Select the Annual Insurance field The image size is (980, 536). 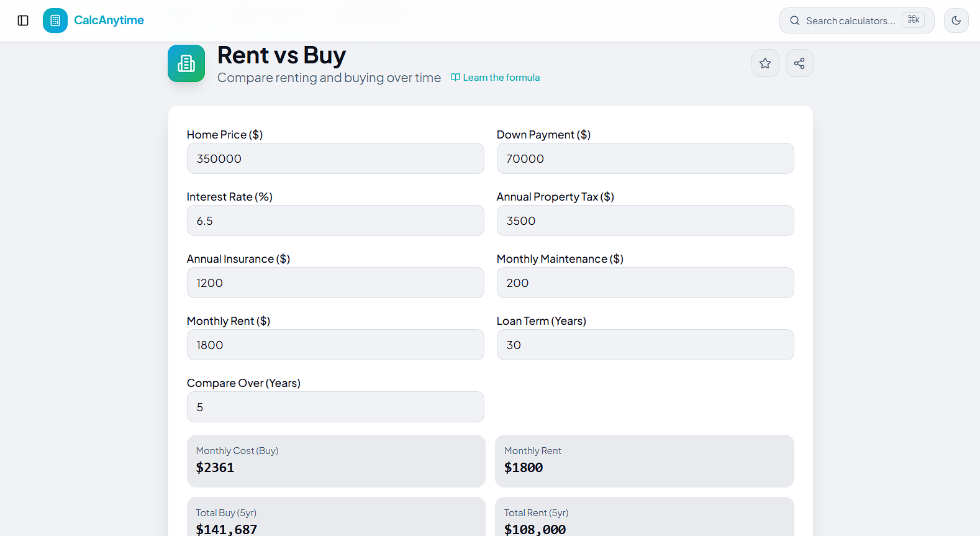(x=335, y=283)
